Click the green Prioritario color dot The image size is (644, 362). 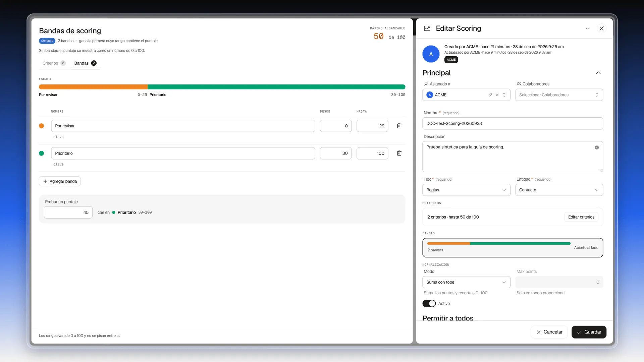[41, 153]
